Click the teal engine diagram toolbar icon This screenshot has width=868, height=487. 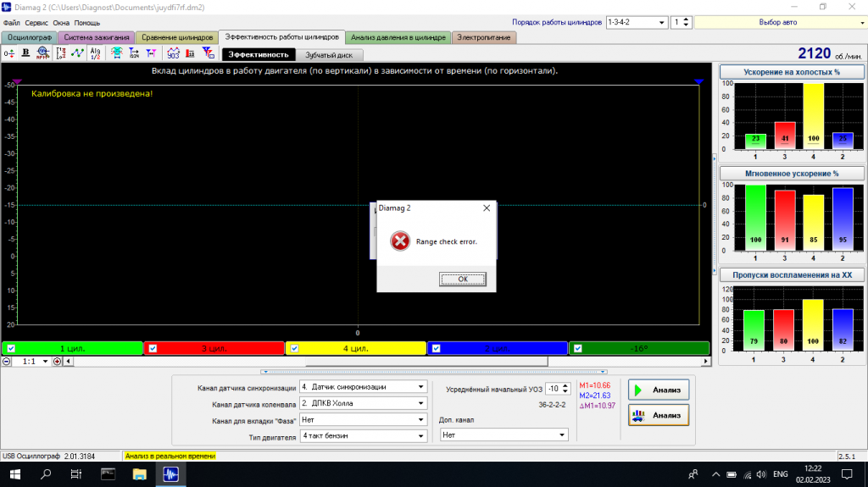pos(116,53)
